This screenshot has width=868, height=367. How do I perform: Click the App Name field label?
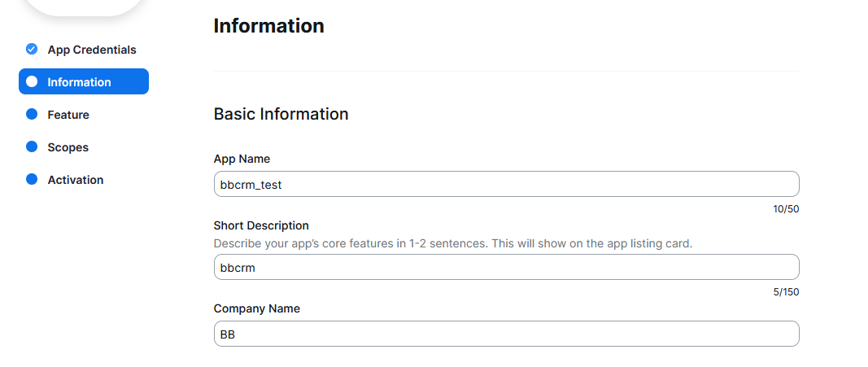(242, 159)
